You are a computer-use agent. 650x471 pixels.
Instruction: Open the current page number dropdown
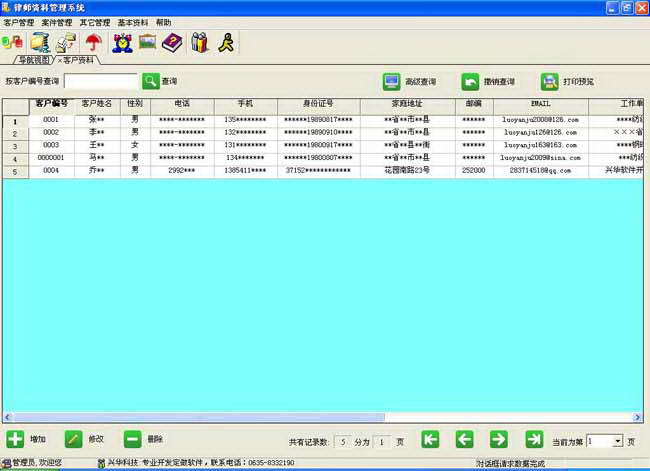(x=618, y=441)
